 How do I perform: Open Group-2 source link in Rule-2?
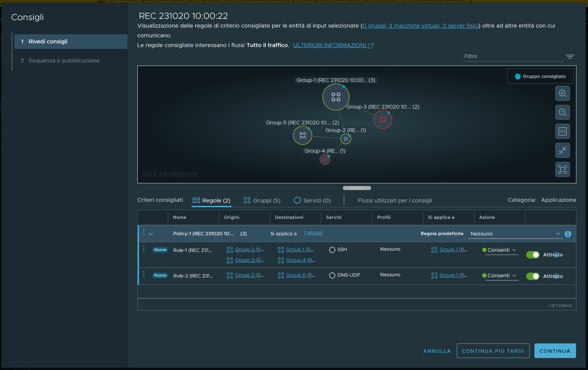pos(249,275)
